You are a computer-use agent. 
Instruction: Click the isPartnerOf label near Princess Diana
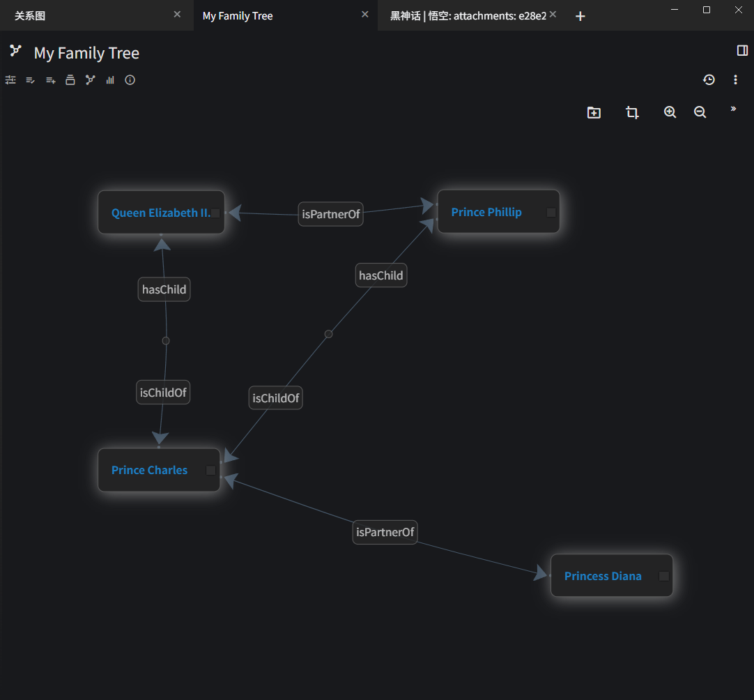click(385, 532)
